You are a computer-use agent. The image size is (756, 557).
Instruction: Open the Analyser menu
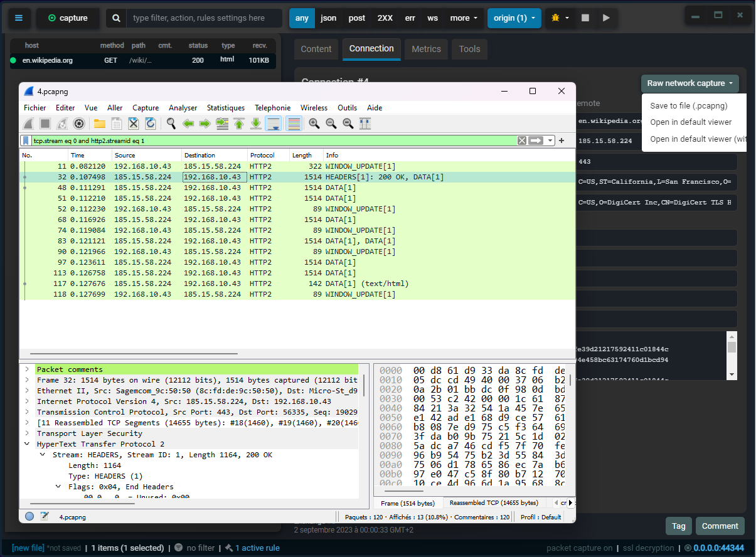183,108
